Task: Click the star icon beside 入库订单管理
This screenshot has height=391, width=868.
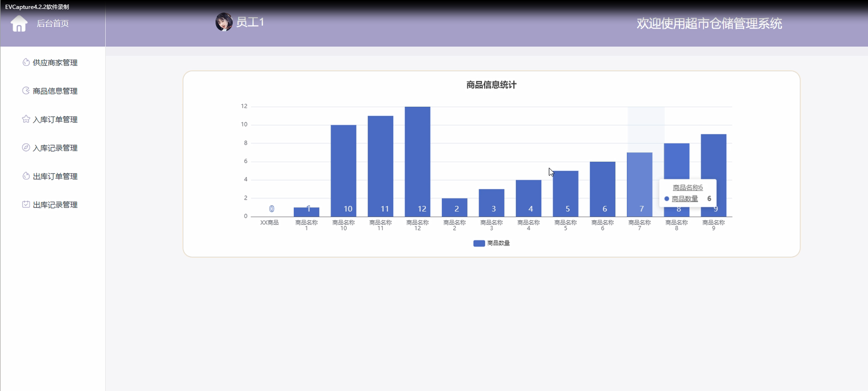Action: pyautogui.click(x=26, y=119)
